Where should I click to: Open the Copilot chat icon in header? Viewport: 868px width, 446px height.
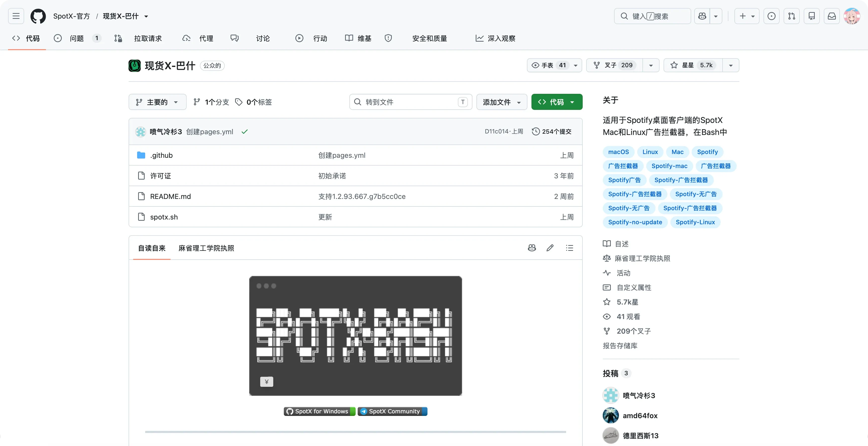click(x=702, y=16)
